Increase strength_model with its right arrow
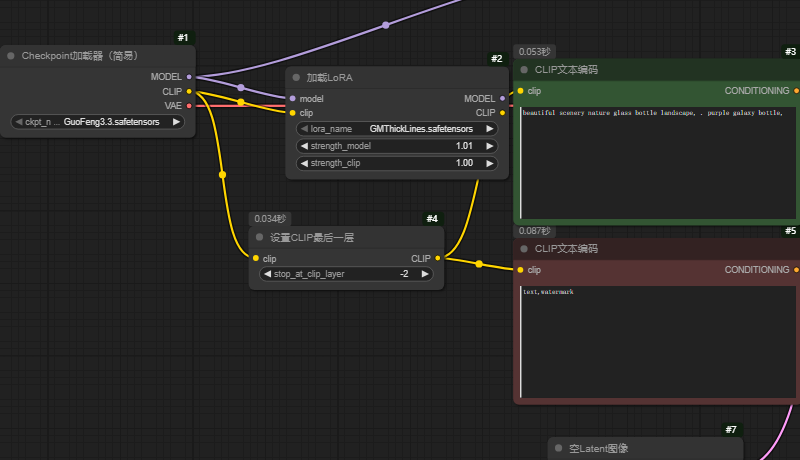 click(x=490, y=146)
